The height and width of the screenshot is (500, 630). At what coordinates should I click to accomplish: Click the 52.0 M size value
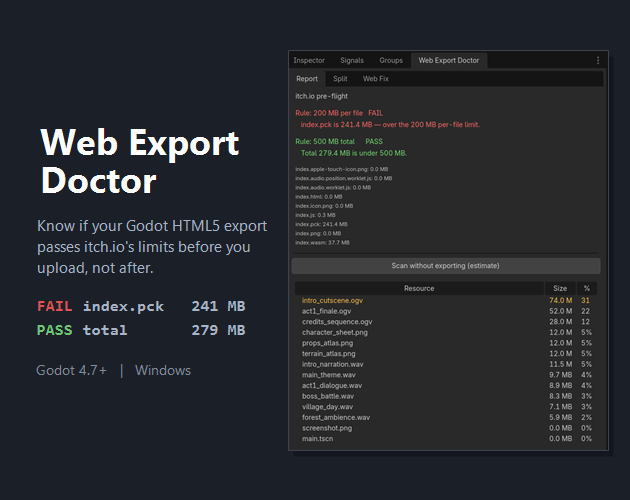point(560,311)
